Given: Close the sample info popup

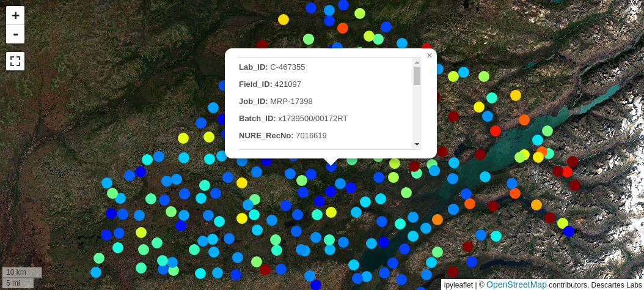Looking at the screenshot, I should point(430,56).
